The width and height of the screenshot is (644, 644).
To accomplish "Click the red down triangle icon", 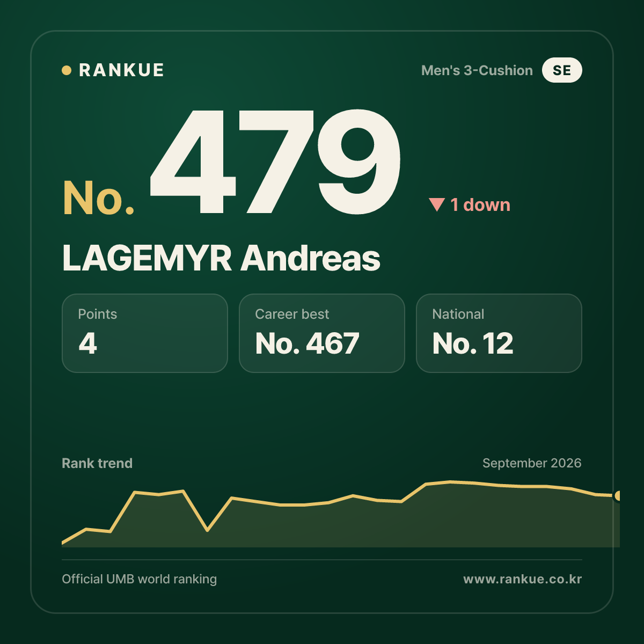I will tap(437, 204).
